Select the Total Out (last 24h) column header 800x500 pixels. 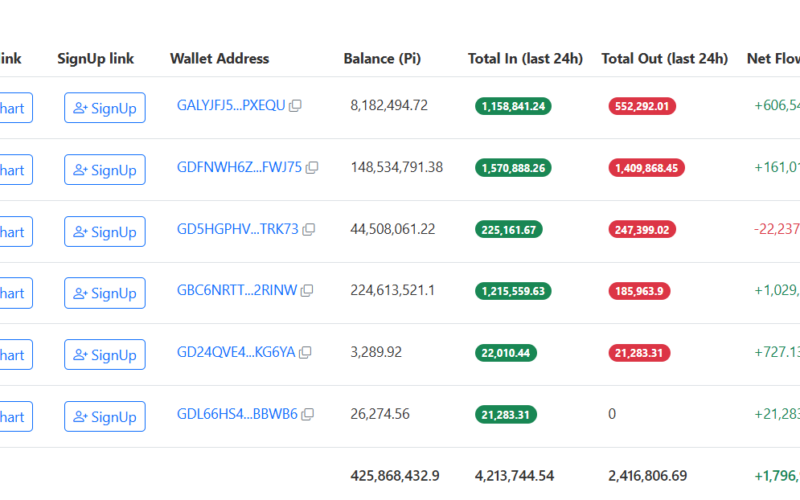(x=664, y=59)
